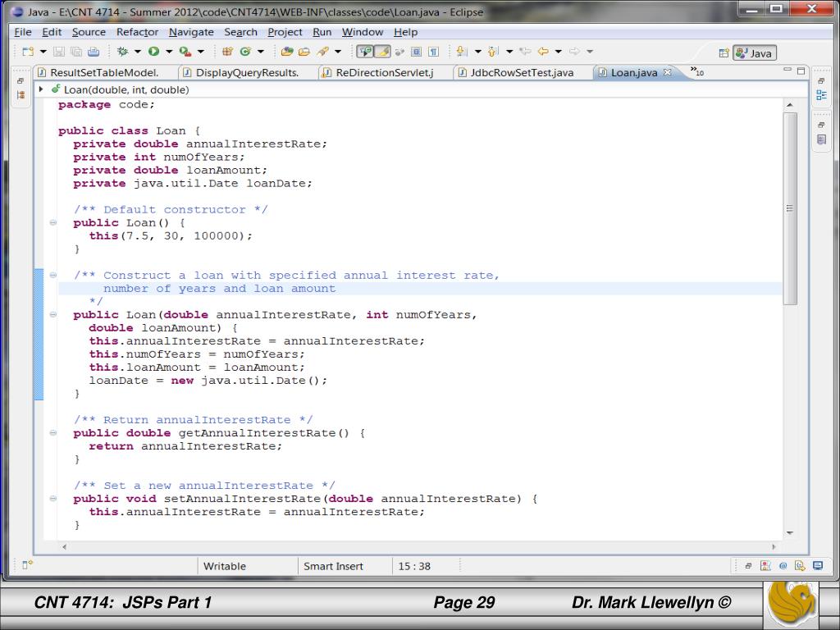This screenshot has width=840, height=630.
Task: Collapse the default Loan() constructor fold
Action: click(x=53, y=223)
